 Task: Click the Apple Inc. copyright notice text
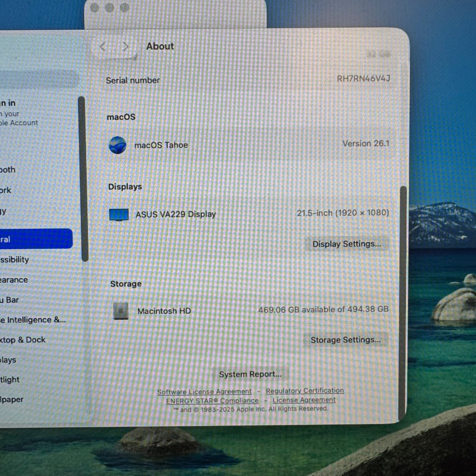(x=251, y=409)
